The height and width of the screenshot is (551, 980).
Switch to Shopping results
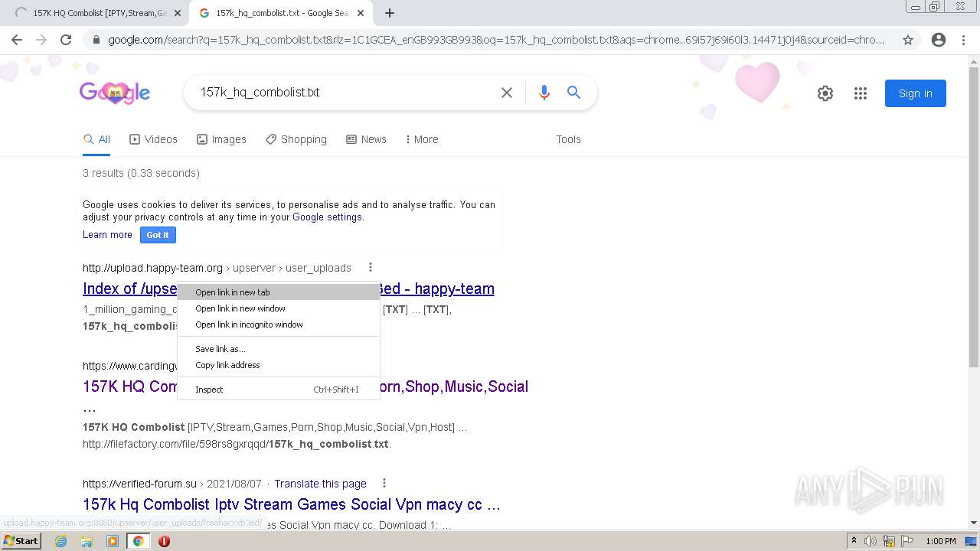point(296,139)
